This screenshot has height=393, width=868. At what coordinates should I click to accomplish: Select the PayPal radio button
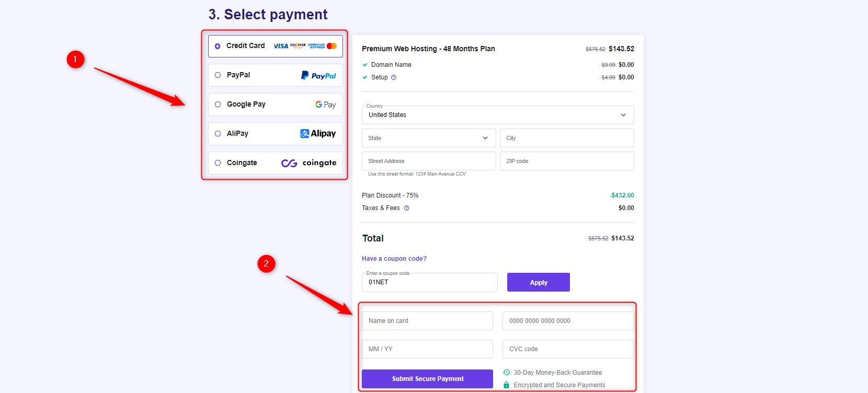point(218,75)
